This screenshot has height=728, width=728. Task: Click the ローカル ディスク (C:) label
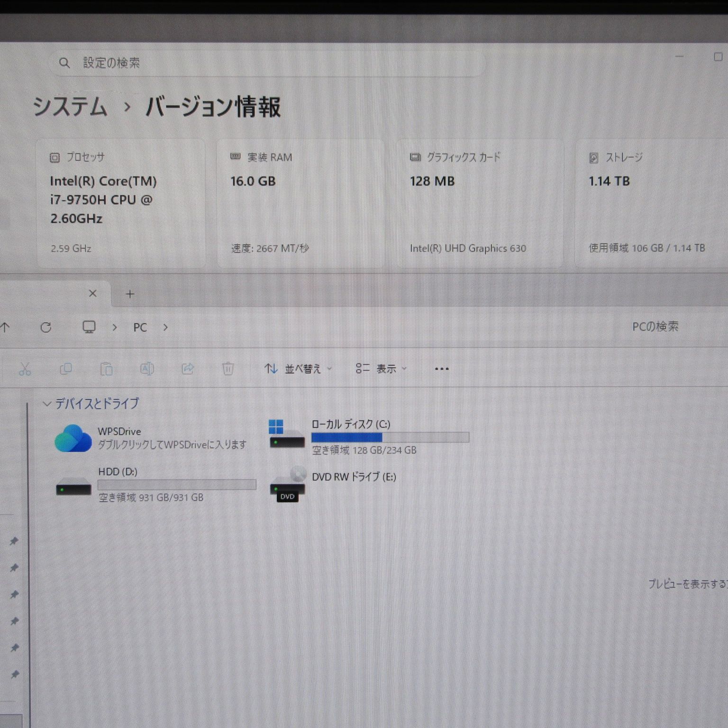coord(351,424)
